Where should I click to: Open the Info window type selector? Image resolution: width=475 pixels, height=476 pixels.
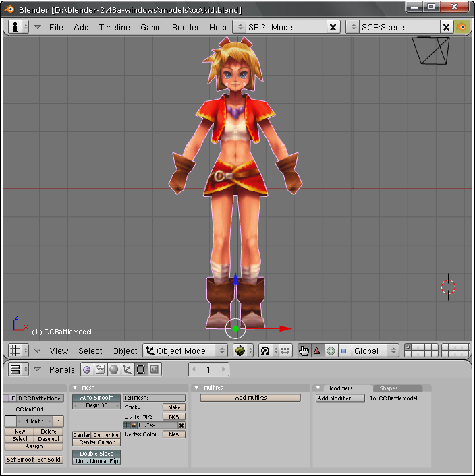pyautogui.click(x=18, y=27)
